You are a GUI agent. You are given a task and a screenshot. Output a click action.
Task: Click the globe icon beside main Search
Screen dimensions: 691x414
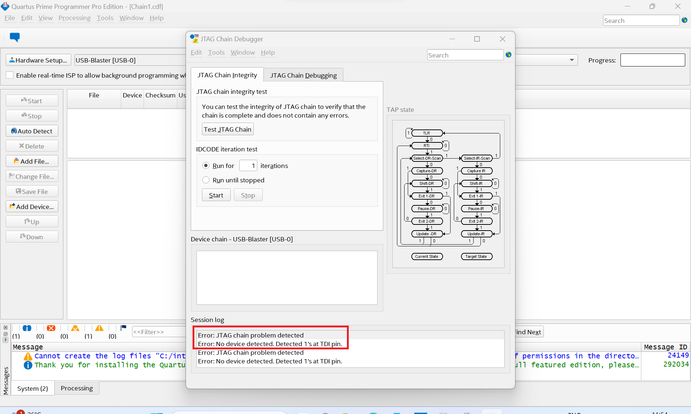click(x=684, y=20)
